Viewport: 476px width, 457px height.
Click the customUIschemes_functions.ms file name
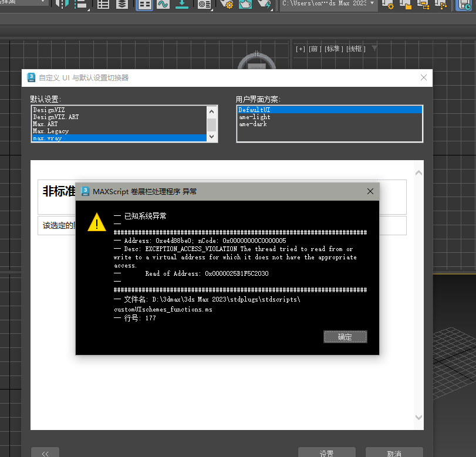(163, 309)
